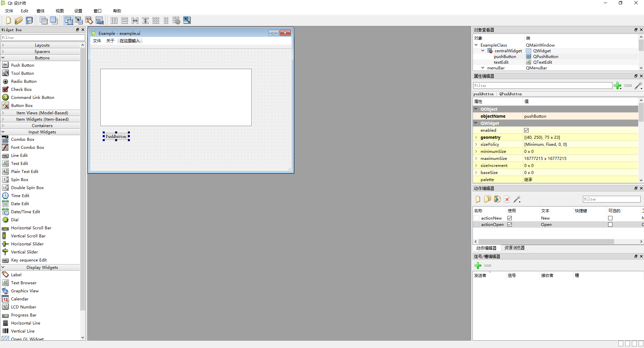Click the Widget Box filter field

(x=43, y=38)
